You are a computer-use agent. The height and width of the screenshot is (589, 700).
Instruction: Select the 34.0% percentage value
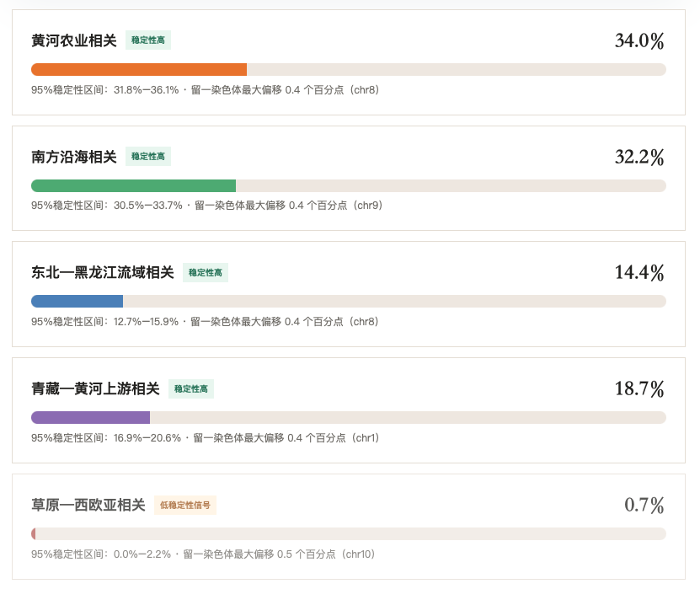[639, 40]
